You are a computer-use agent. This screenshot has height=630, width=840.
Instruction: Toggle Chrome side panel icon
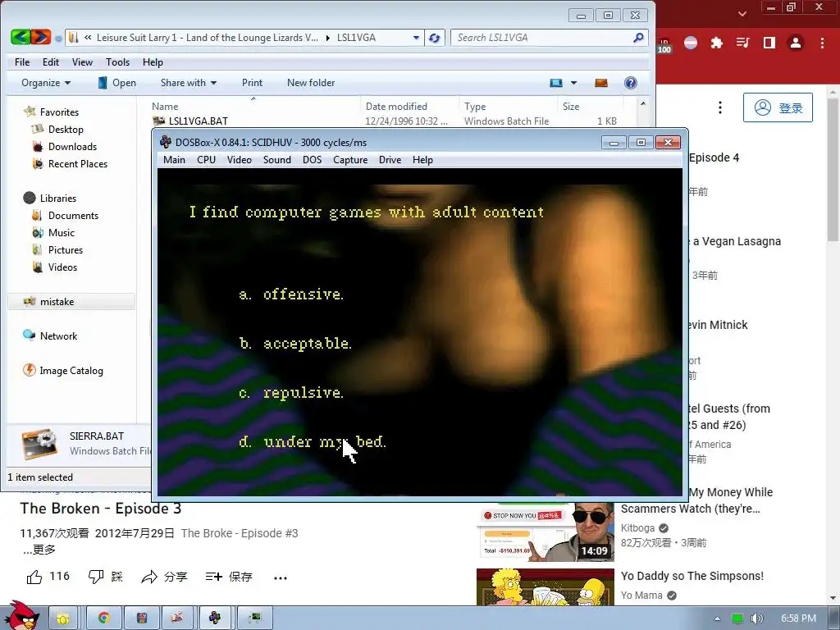(x=769, y=43)
